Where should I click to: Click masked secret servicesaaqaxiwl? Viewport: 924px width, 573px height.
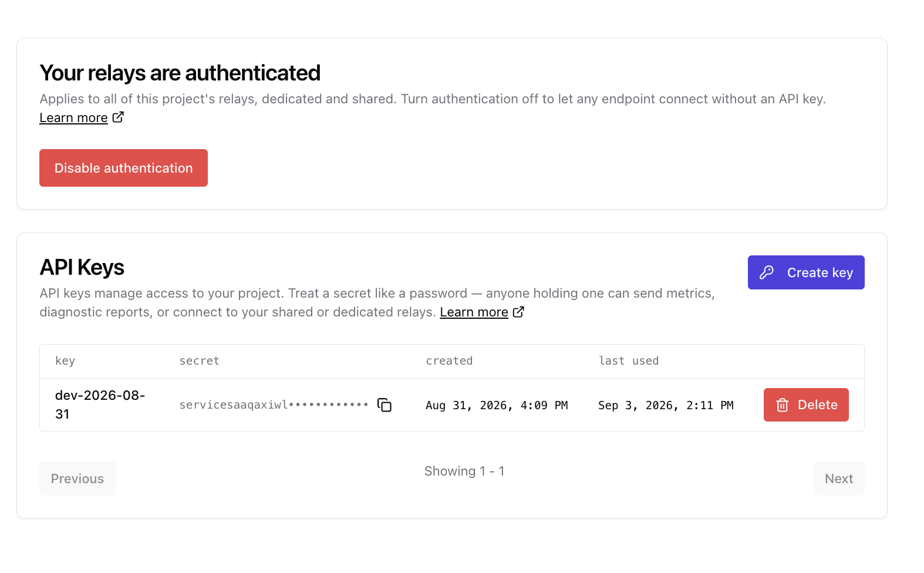(274, 405)
